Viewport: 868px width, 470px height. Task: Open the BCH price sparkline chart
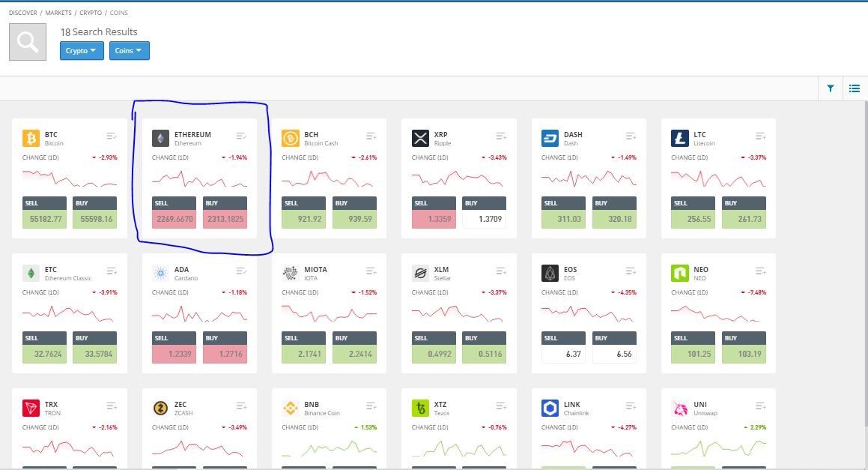coord(329,179)
